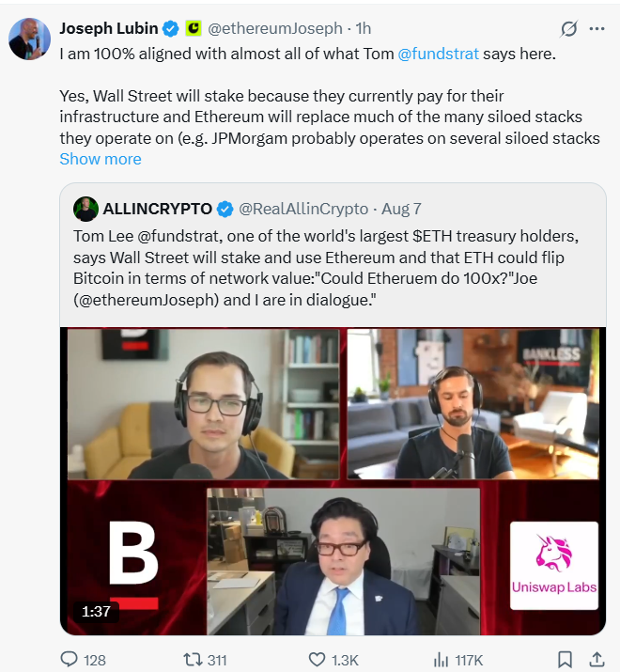This screenshot has width=620, height=672.
Task: Open the quoted tweet's Aug 7 date
Action: point(401,210)
